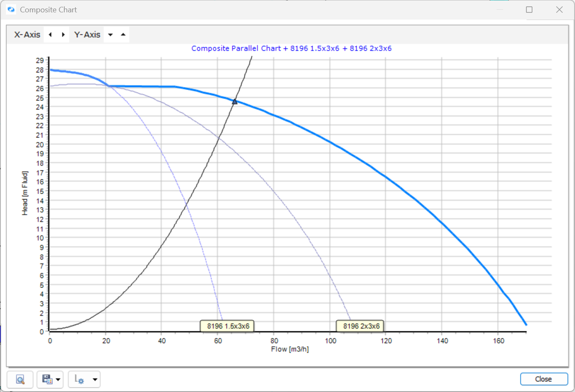Expand the chart settings dropdown arrow
This screenshot has width=575, height=392.
point(95,379)
